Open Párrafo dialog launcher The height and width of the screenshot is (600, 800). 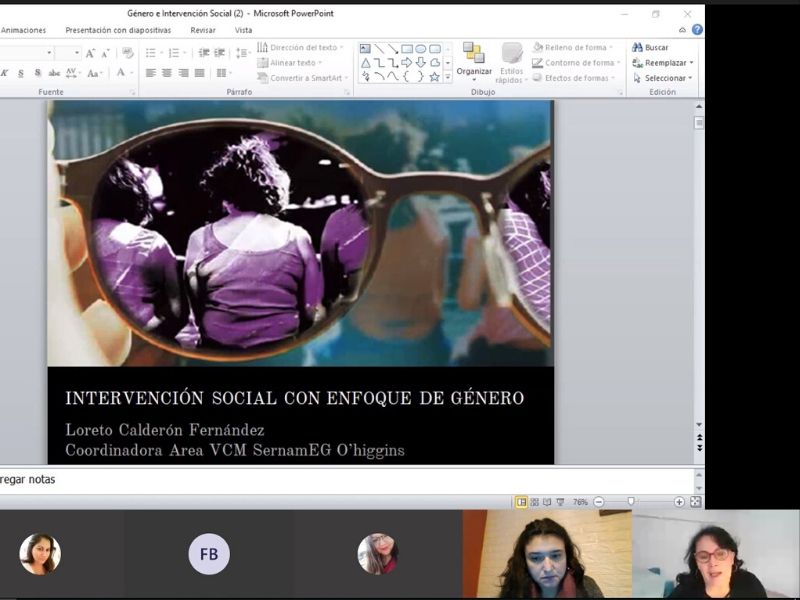(347, 92)
